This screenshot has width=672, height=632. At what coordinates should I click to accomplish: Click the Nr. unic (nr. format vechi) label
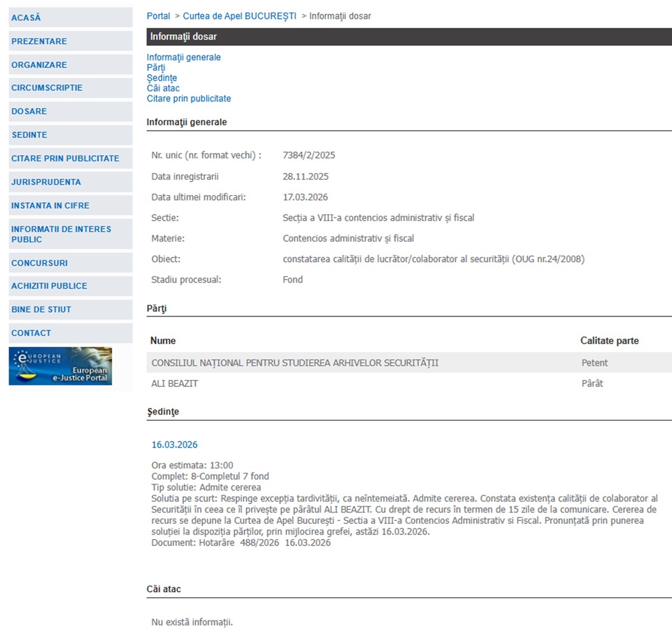point(206,155)
